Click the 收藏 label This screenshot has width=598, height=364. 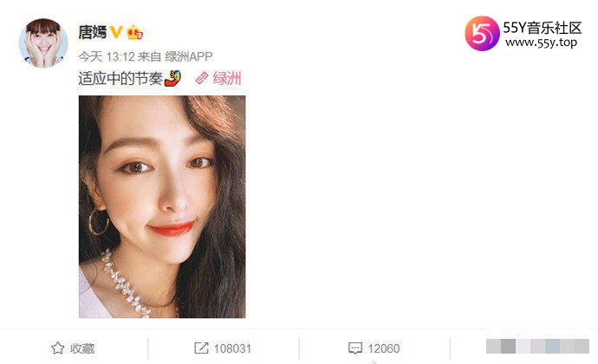pyautogui.click(x=82, y=348)
